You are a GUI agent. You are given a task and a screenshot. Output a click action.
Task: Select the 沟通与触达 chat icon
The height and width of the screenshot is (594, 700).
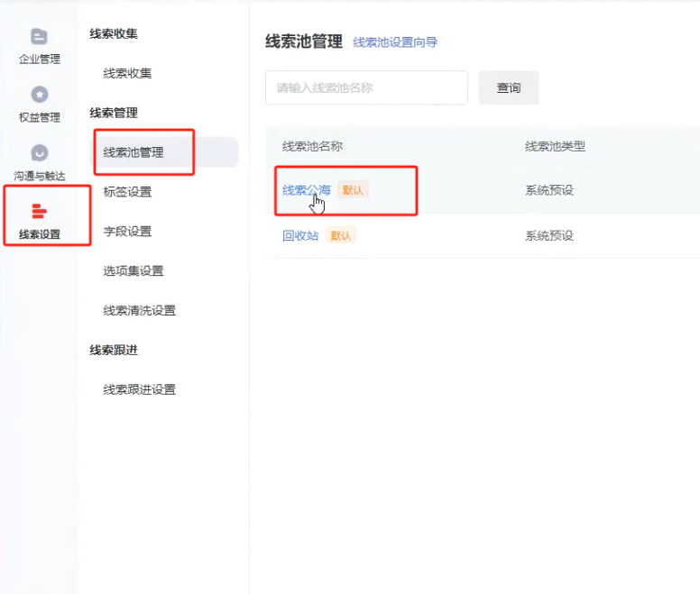click(x=39, y=153)
